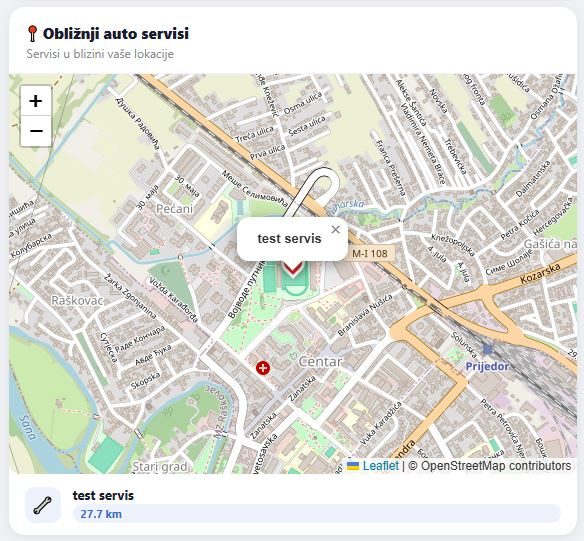The width and height of the screenshot is (584, 541).
Task: Close the test servis popup
Action: 336,230
